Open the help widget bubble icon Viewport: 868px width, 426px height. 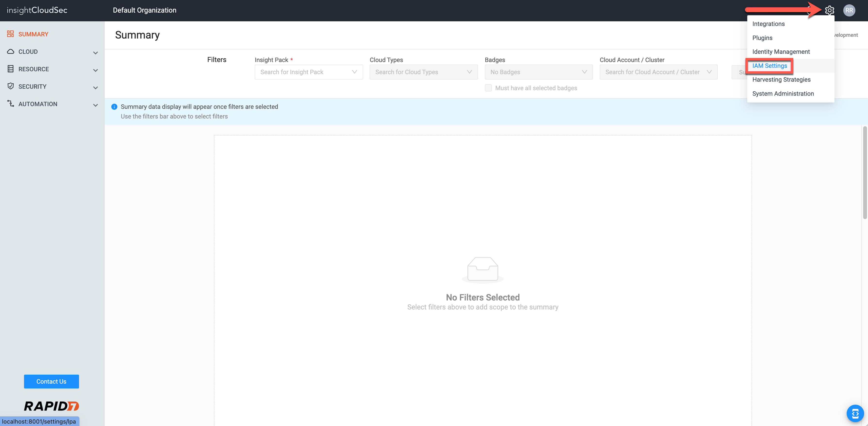[855, 413]
